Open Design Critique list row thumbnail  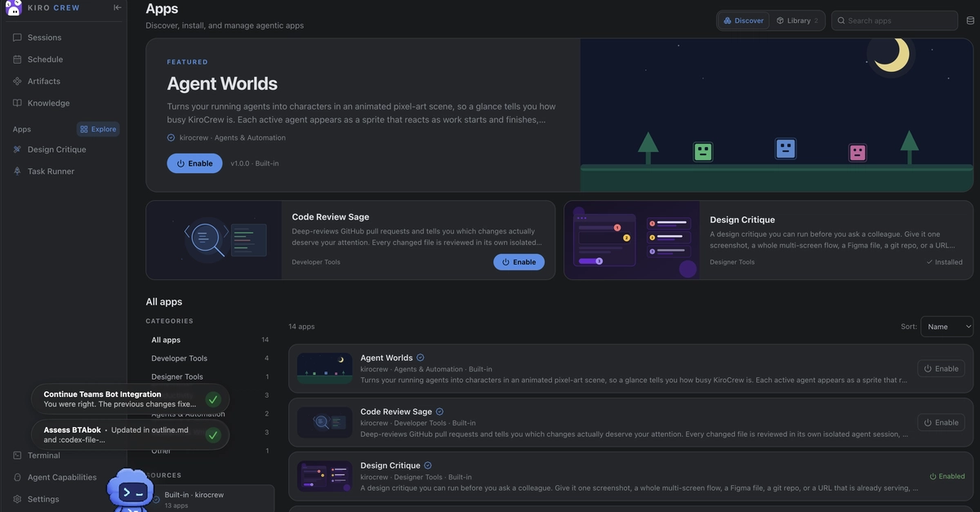point(325,476)
